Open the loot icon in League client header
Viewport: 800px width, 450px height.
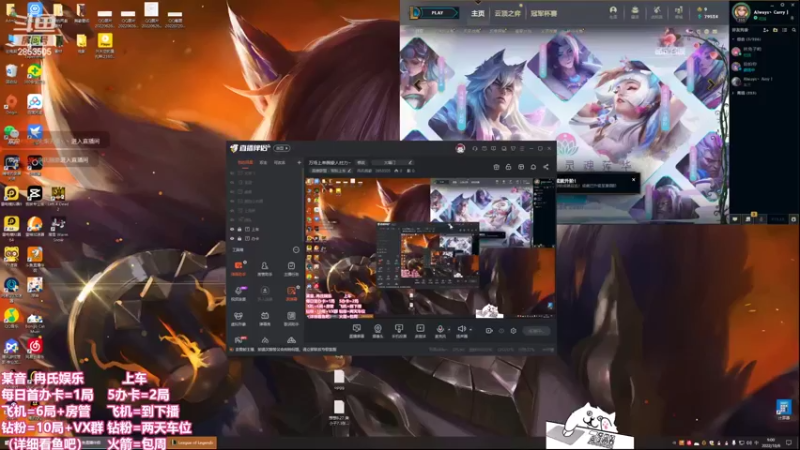click(657, 12)
